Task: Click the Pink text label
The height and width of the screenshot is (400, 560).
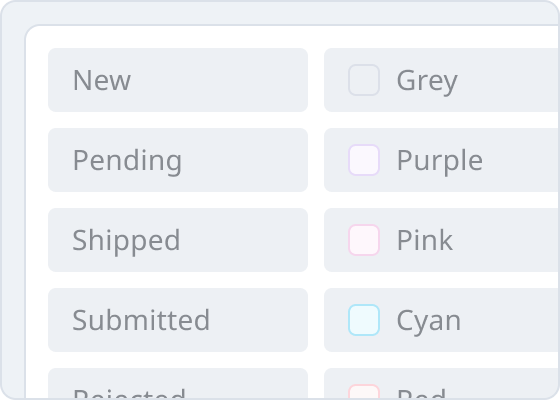Action: 425,240
